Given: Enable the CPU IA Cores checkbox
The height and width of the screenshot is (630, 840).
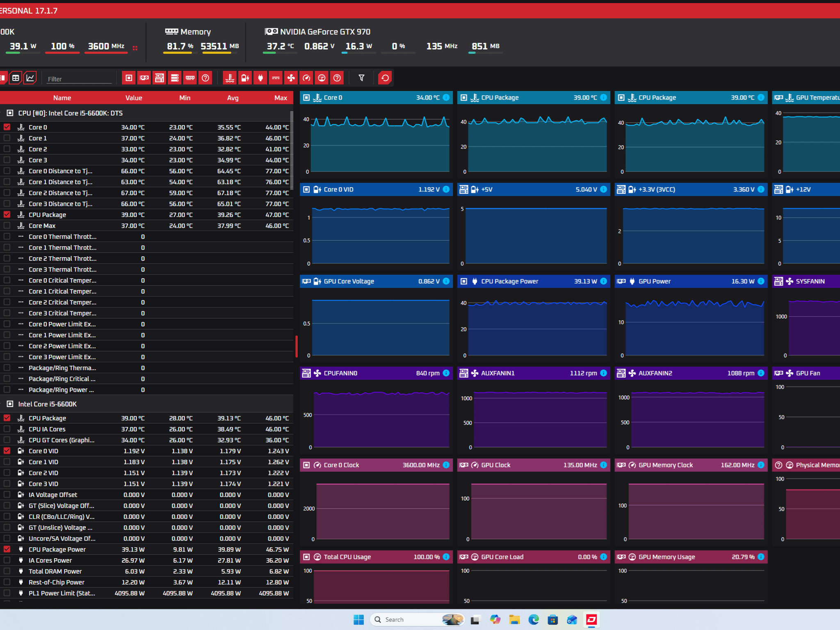Looking at the screenshot, I should click(7, 429).
